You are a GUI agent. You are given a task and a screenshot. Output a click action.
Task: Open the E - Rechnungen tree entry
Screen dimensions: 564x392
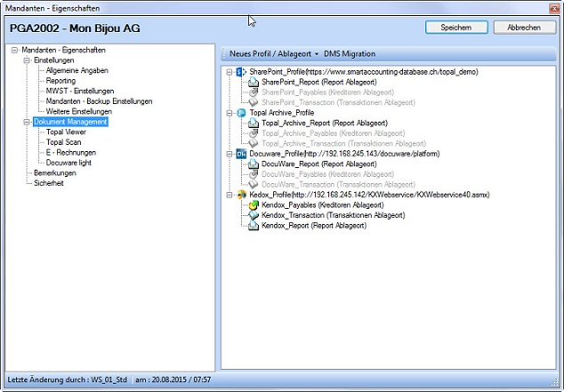[x=71, y=152]
